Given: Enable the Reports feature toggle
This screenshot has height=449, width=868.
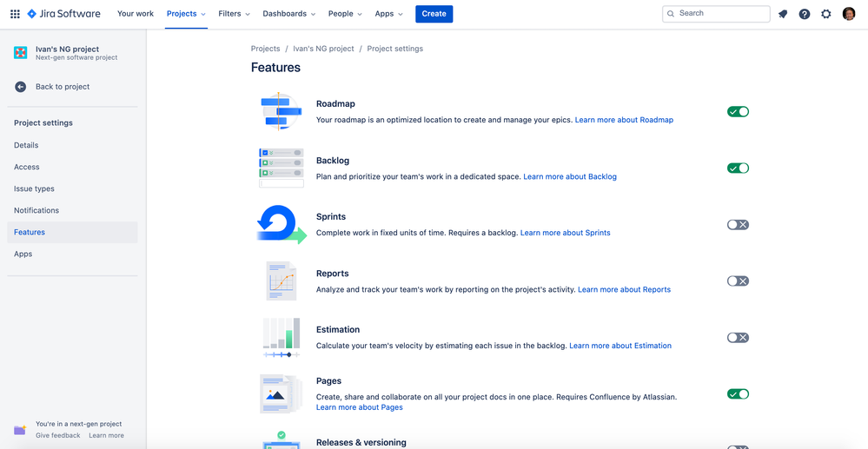Looking at the screenshot, I should pyautogui.click(x=738, y=281).
